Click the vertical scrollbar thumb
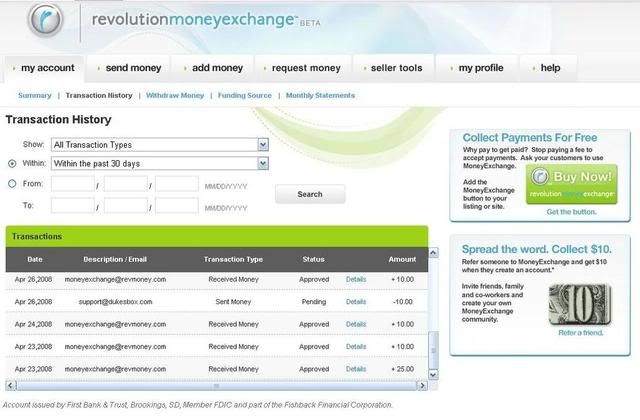Image resolution: width=640 pixels, height=420 pixels. point(433,350)
